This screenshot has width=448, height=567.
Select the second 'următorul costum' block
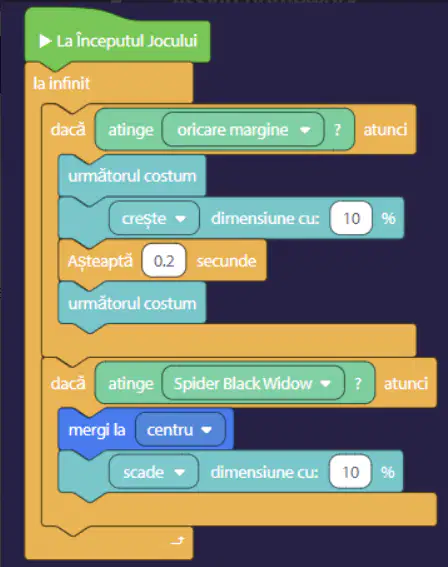coord(132,303)
